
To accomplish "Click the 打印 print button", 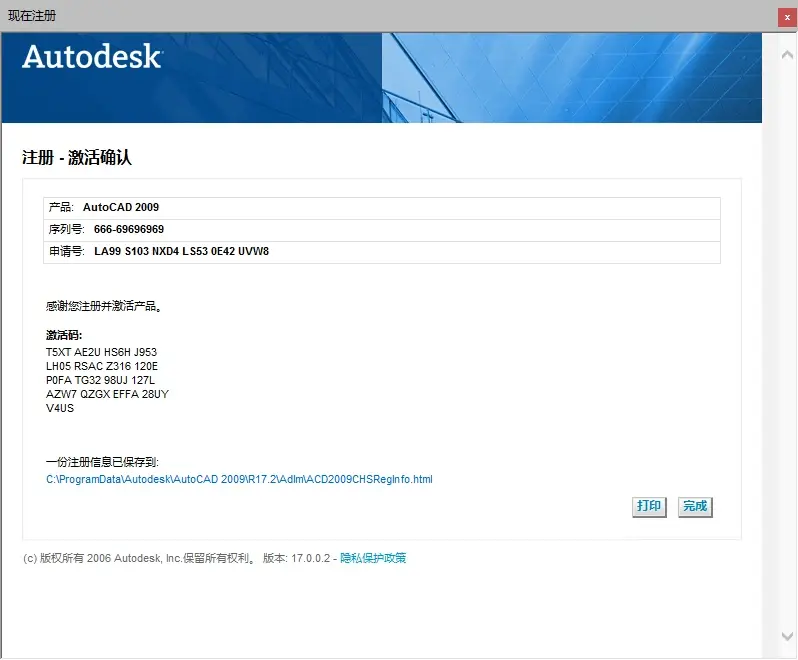I will point(649,507).
